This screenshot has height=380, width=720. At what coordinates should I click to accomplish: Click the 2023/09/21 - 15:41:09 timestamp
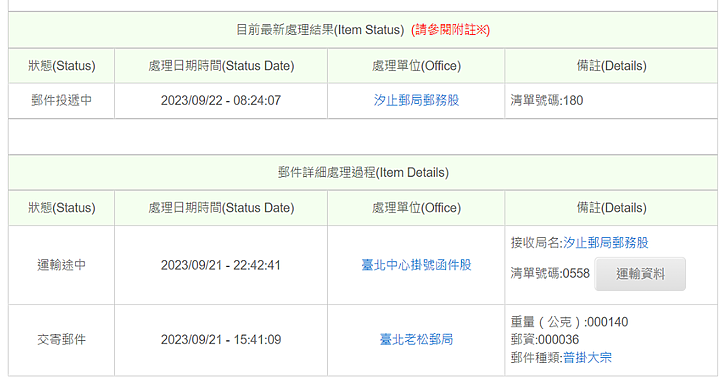pyautogui.click(x=221, y=340)
